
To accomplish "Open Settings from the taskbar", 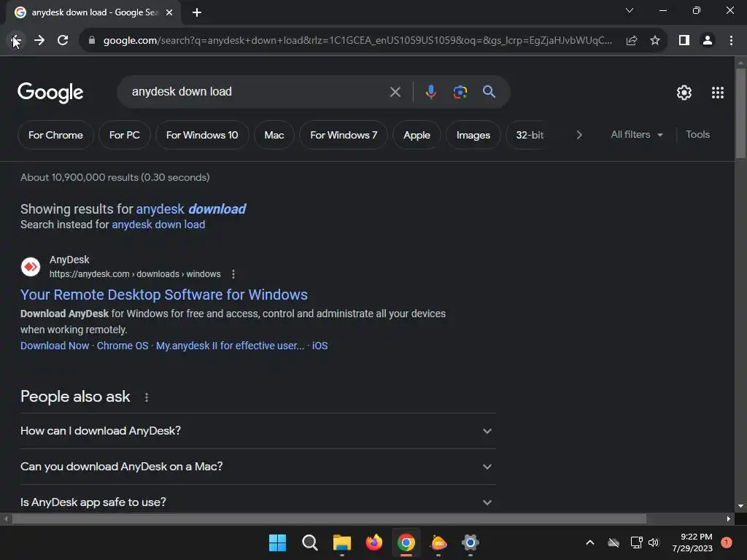I will tap(471, 542).
